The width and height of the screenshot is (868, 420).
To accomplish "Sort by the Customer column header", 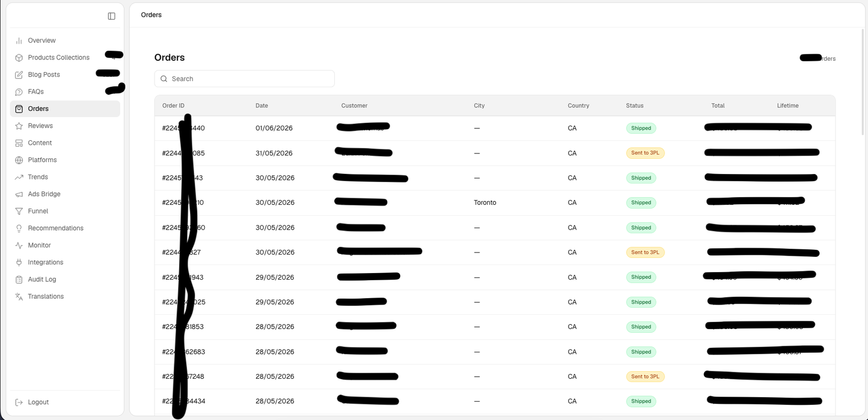I will (354, 106).
